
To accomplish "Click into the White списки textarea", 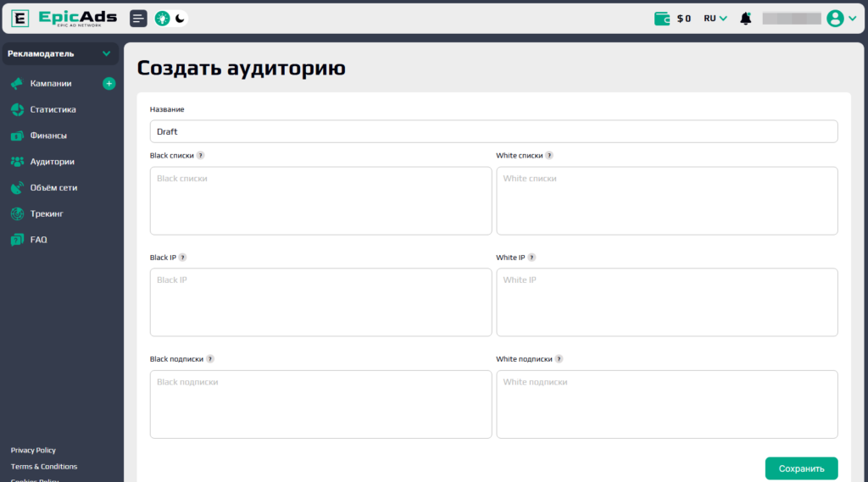I will click(667, 201).
